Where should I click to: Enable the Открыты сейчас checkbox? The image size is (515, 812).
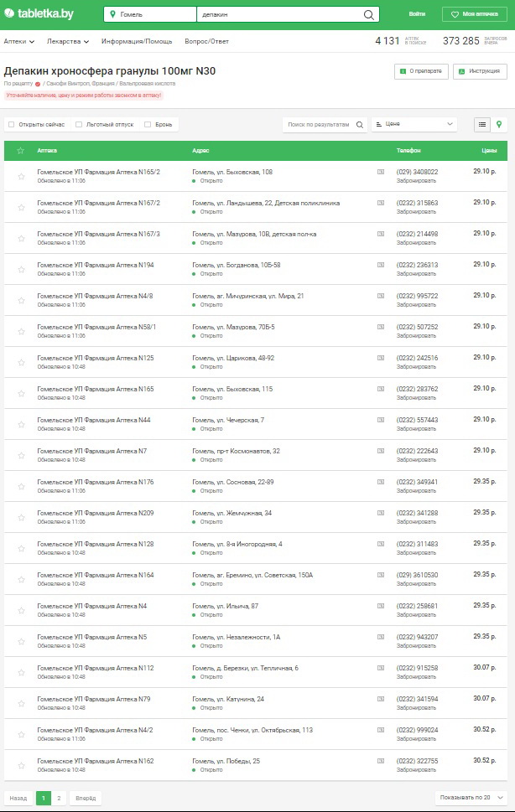[12, 124]
